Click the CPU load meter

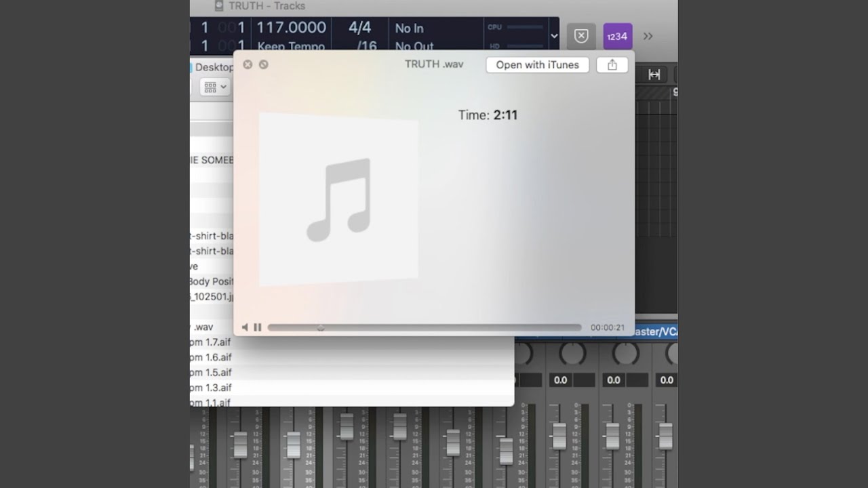click(516, 27)
